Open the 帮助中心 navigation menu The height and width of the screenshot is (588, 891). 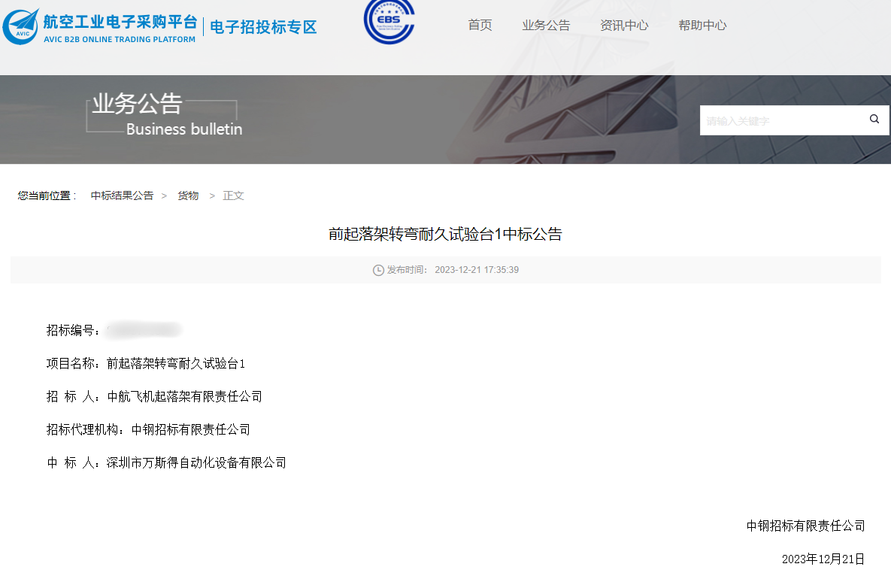(x=702, y=25)
